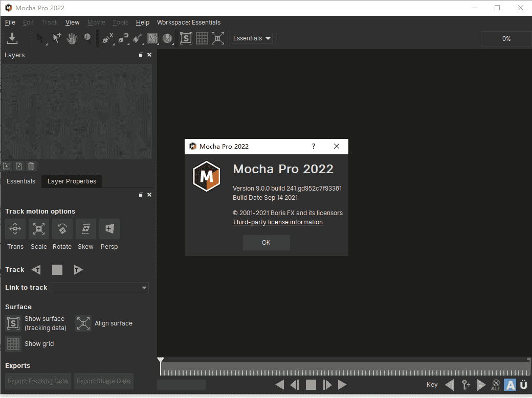The image size is (532, 398).
Task: Click the dialog help question mark
Action: (x=314, y=146)
